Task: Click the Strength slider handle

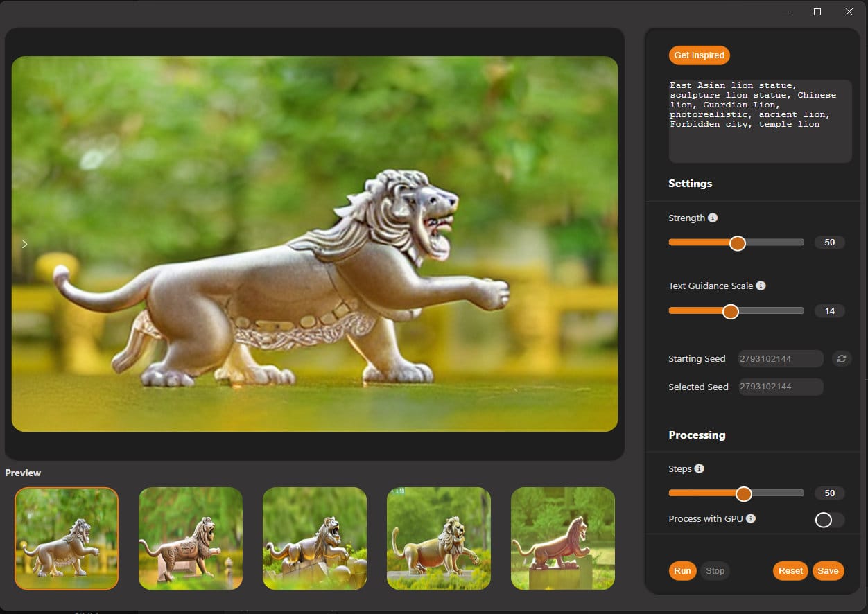Action: pos(737,243)
